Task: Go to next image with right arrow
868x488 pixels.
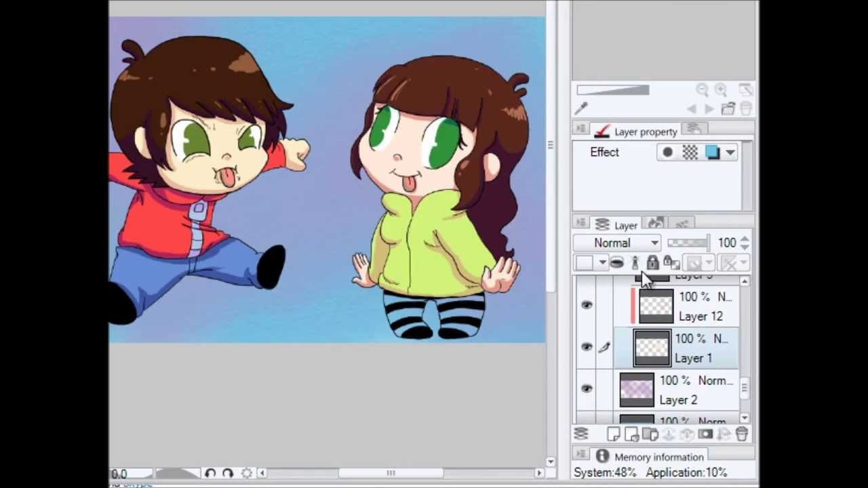Action: click(x=709, y=108)
